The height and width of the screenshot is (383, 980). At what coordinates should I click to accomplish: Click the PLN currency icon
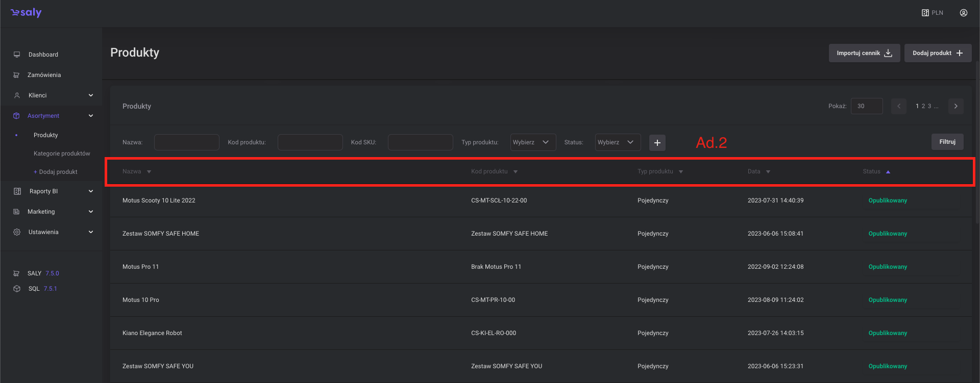click(x=925, y=13)
